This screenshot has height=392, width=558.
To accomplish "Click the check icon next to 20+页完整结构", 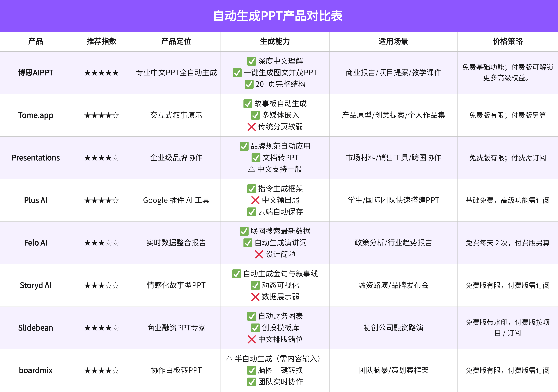I will point(249,84).
